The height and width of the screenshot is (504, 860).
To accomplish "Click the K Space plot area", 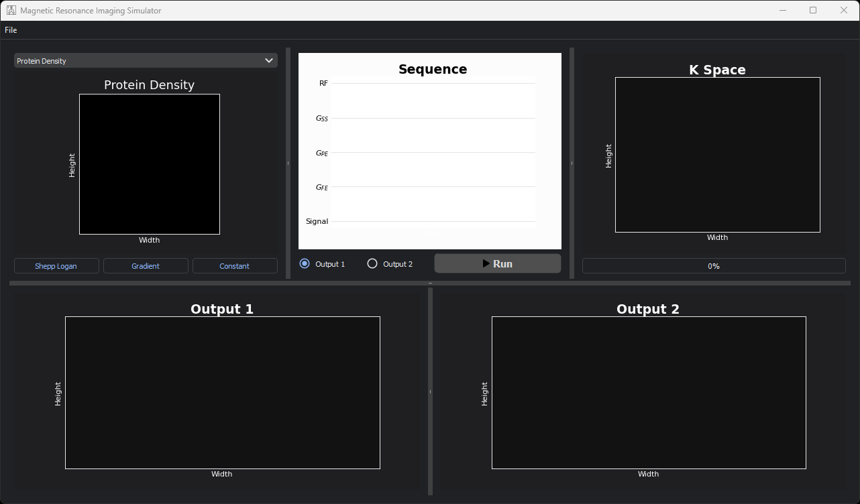I will [x=718, y=155].
